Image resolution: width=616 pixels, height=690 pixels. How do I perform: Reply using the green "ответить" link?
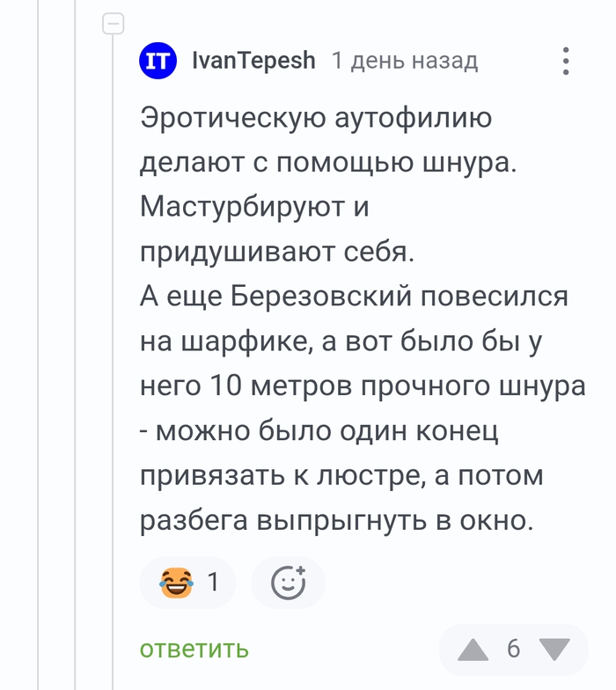194,650
